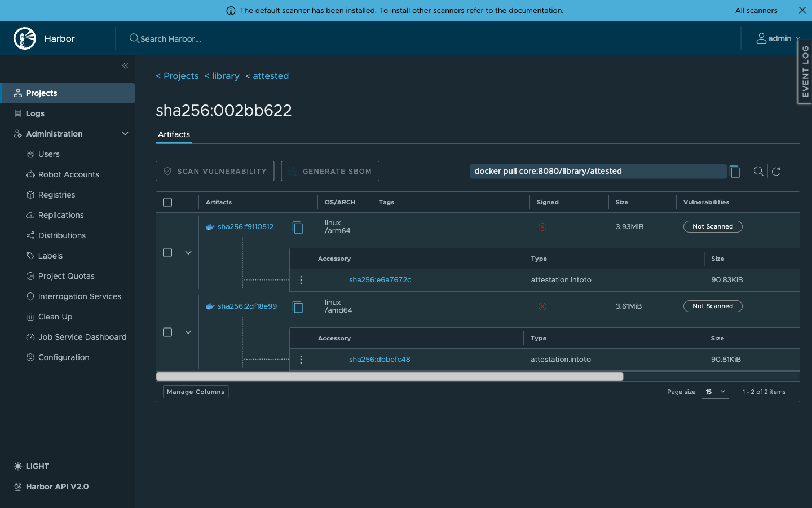Open the Event Log side panel
This screenshot has height=508, width=812.
click(x=805, y=71)
